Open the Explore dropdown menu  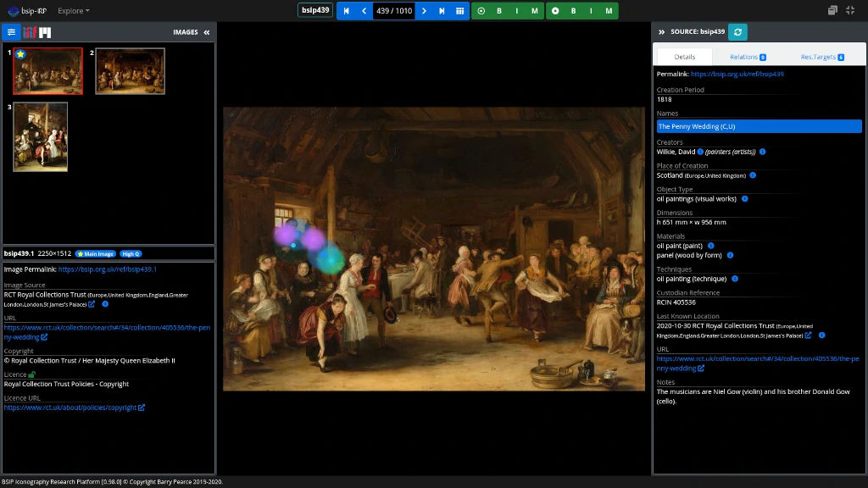74,10
